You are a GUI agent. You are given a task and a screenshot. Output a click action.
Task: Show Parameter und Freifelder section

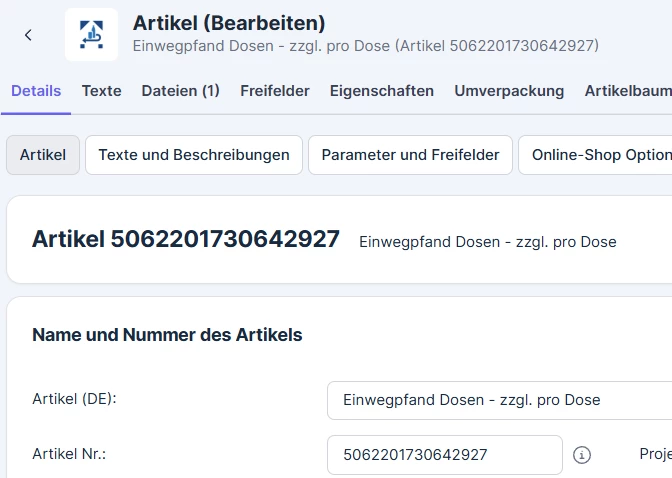click(x=410, y=155)
